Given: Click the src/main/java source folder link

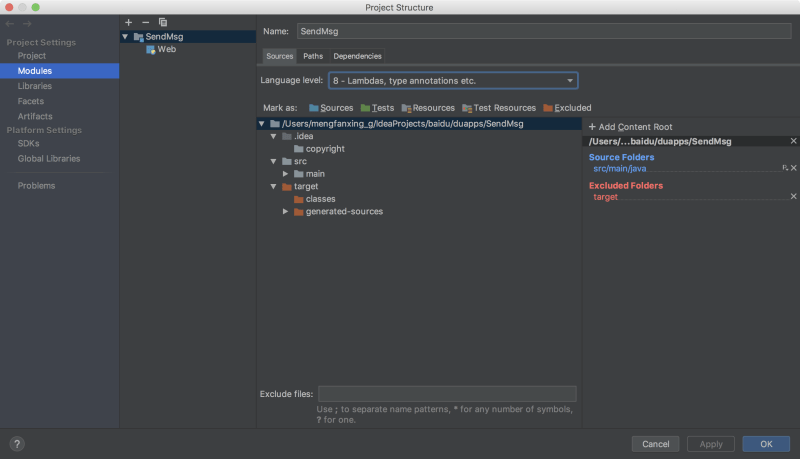Looking at the screenshot, I should [x=619, y=168].
